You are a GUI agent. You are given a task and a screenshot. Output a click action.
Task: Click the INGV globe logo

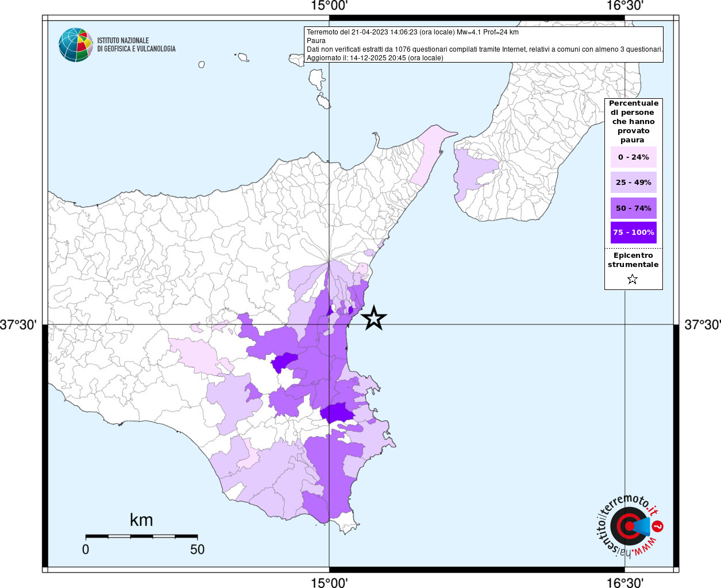coord(75,45)
